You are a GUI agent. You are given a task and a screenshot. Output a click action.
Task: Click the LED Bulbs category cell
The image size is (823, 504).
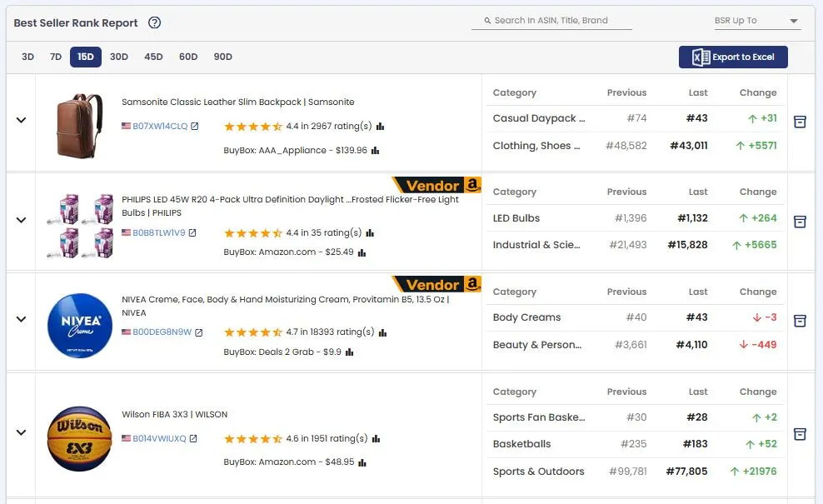(x=516, y=218)
